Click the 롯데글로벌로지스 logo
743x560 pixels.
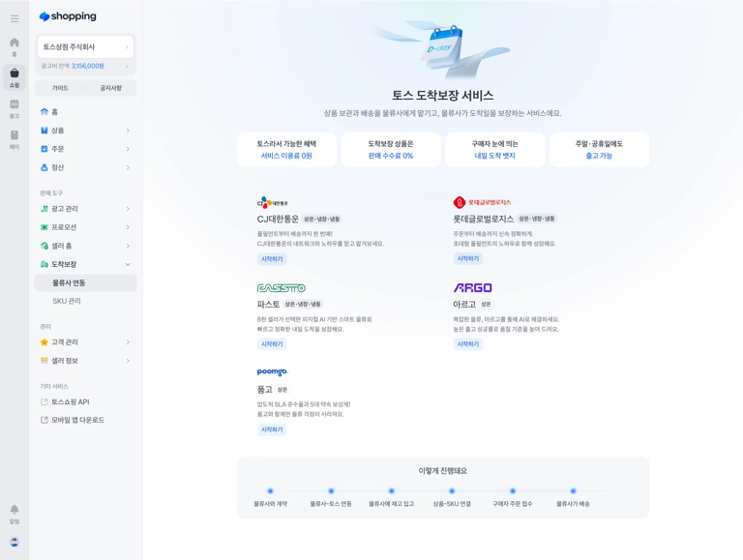[482, 202]
